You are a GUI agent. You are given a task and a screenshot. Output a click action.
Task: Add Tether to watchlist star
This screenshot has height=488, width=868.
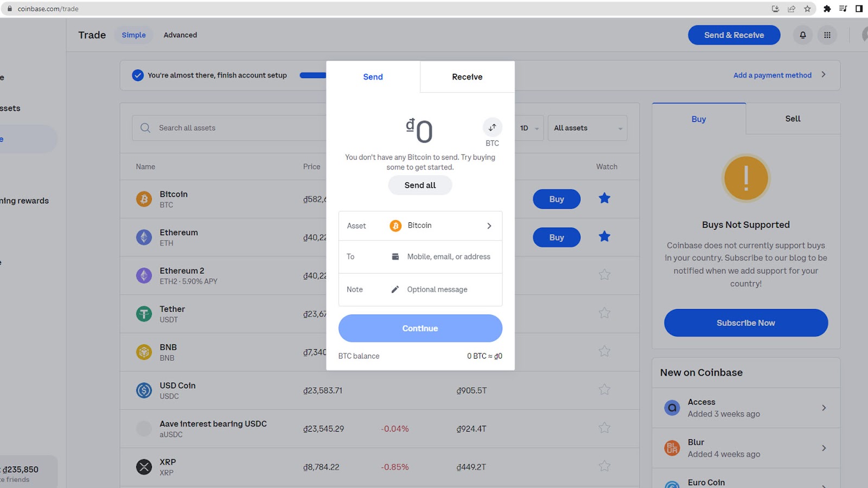pyautogui.click(x=604, y=313)
